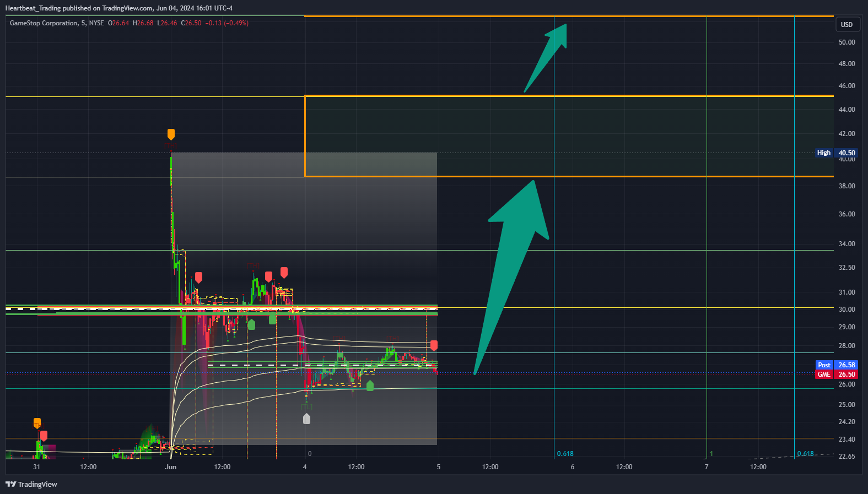Click the red sell marker beside the 28.00 level

434,345
